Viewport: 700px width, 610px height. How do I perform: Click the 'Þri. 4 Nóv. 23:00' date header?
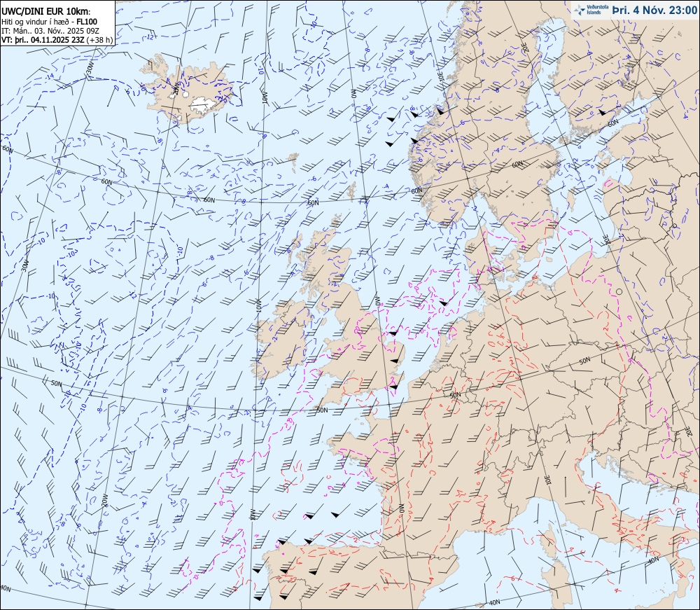coord(654,10)
